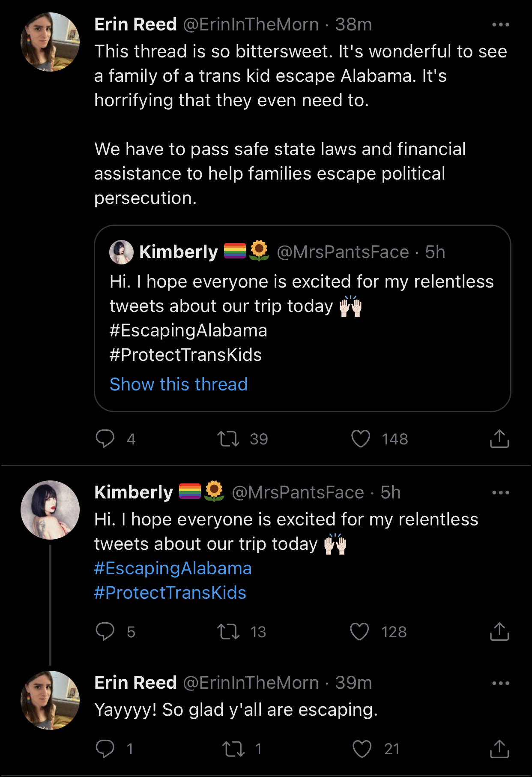This screenshot has height=777, width=532.
Task: Like the reply with 21 likes
Action: (x=362, y=749)
